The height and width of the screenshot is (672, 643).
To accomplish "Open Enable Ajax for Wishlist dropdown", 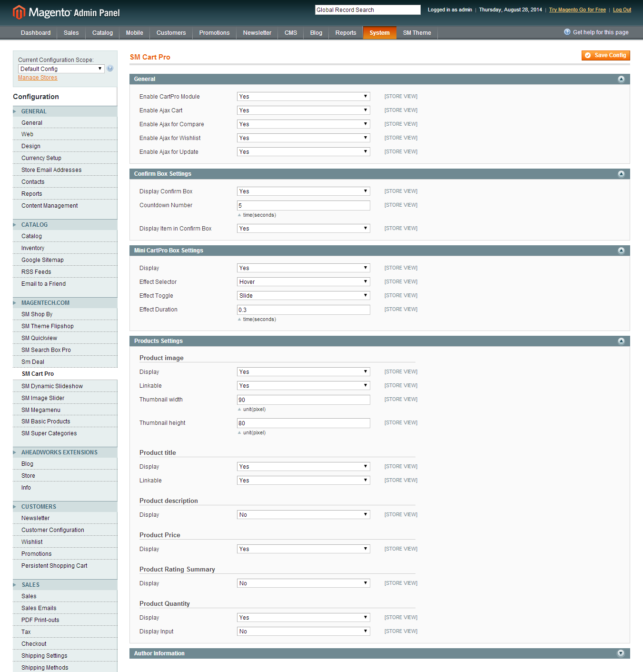I will pos(304,138).
